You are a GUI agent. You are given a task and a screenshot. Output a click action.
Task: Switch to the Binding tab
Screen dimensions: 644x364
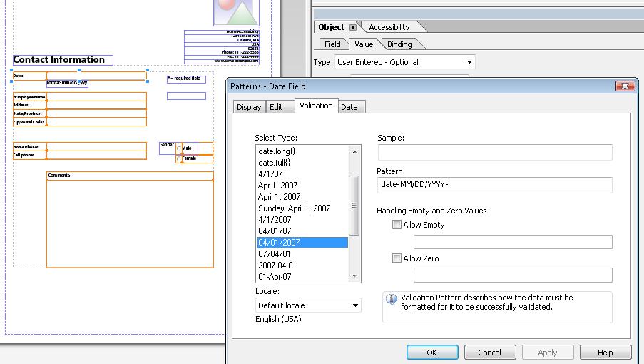(399, 44)
